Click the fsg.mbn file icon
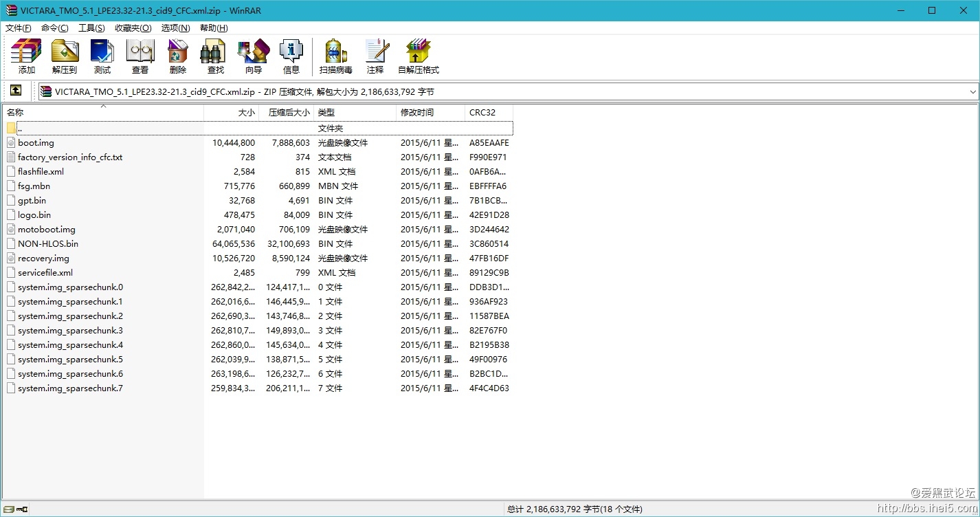This screenshot has height=517, width=980. 11,186
